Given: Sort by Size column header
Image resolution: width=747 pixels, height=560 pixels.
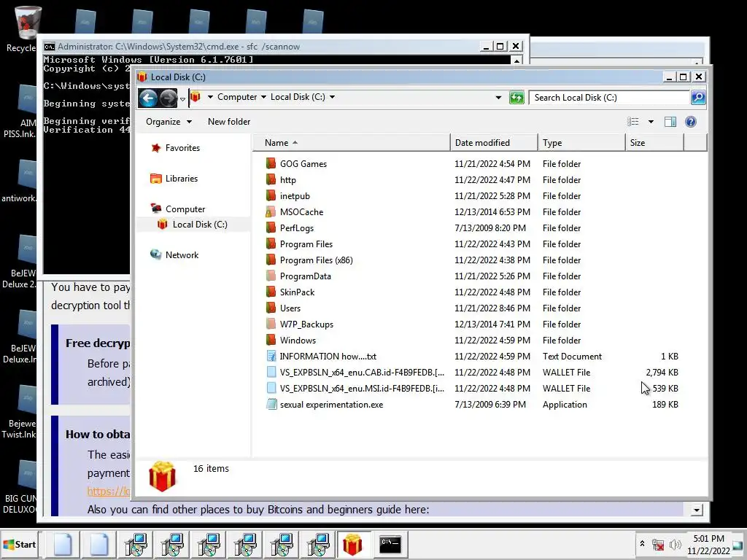Looking at the screenshot, I should coord(654,143).
